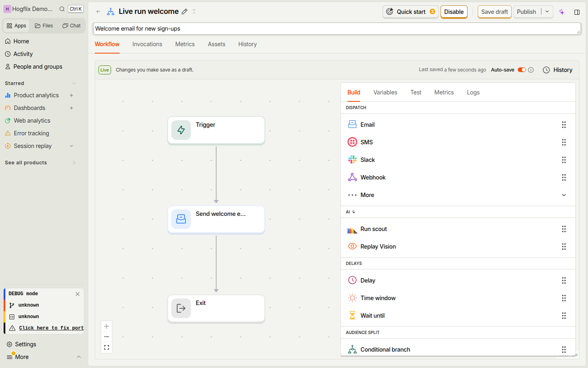Screen dimensions: 588x368
Task: Open the AI sparkle assistant icon
Action: [x=562, y=12]
